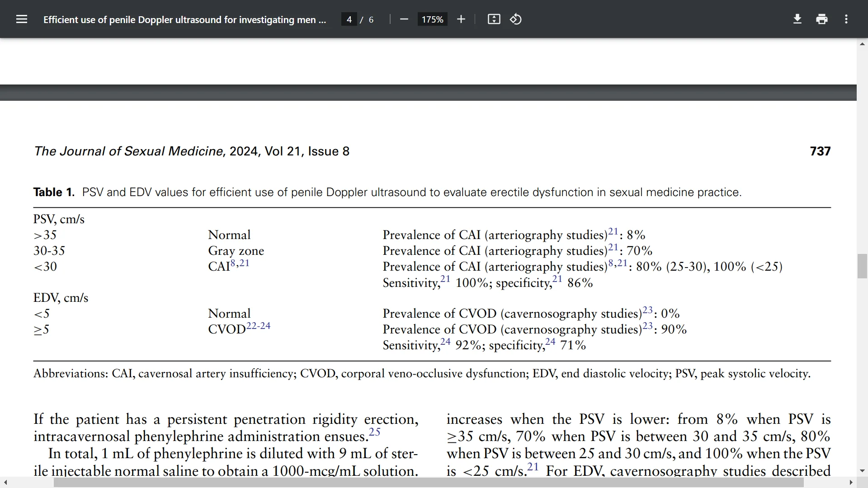Open the more actions three-dot menu
Image resolution: width=868 pixels, height=488 pixels.
pos(846,19)
